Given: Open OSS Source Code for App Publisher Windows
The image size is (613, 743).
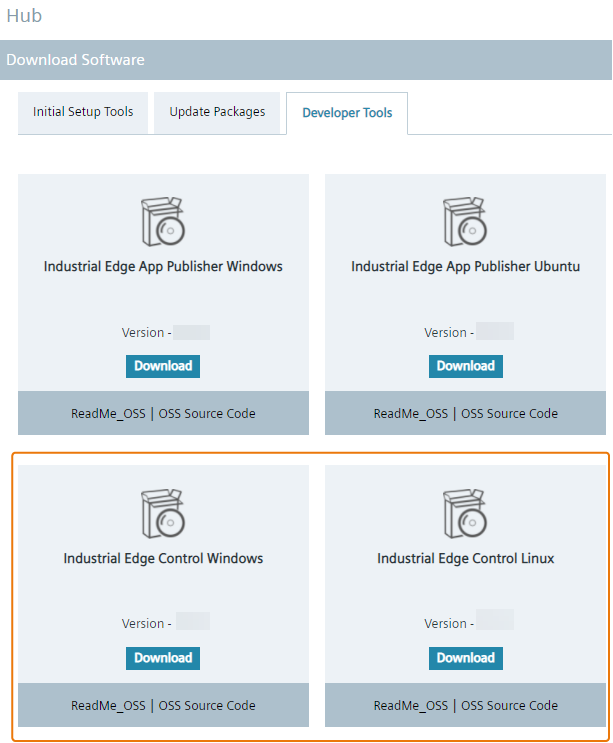Looking at the screenshot, I should pyautogui.click(x=207, y=413).
